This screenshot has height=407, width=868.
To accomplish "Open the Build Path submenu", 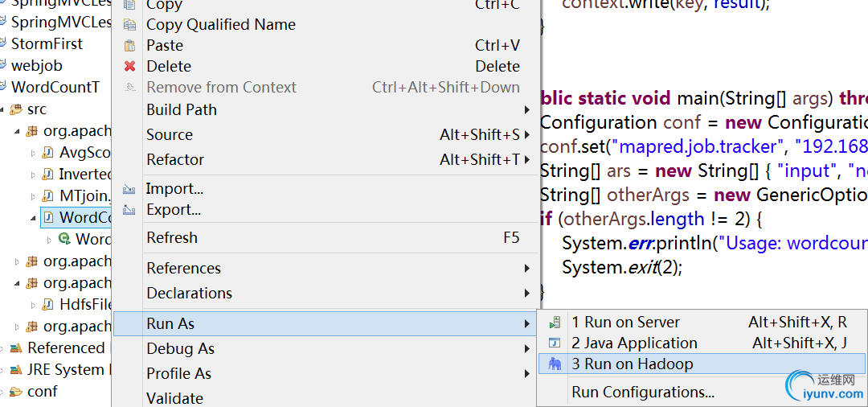I will tap(182, 110).
